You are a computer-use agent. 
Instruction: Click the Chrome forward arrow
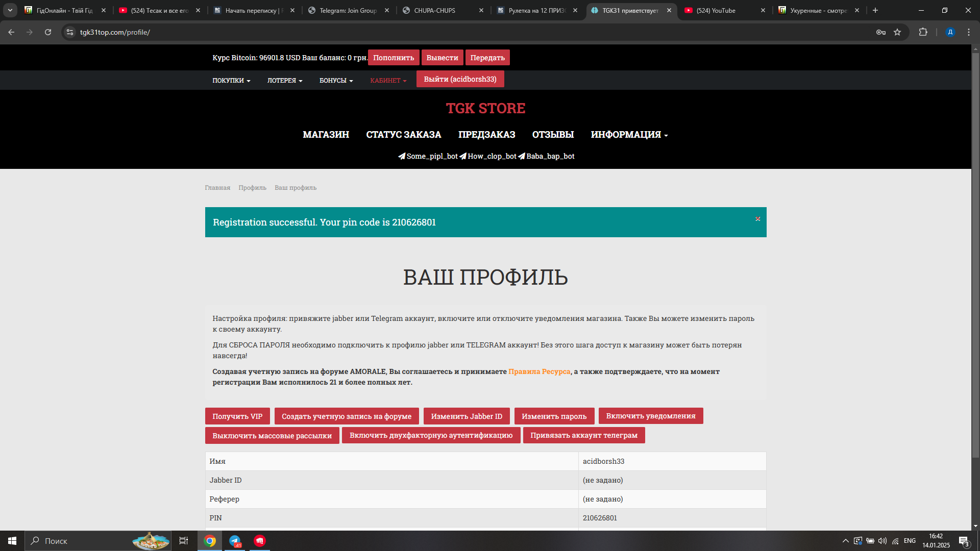pyautogui.click(x=30, y=32)
